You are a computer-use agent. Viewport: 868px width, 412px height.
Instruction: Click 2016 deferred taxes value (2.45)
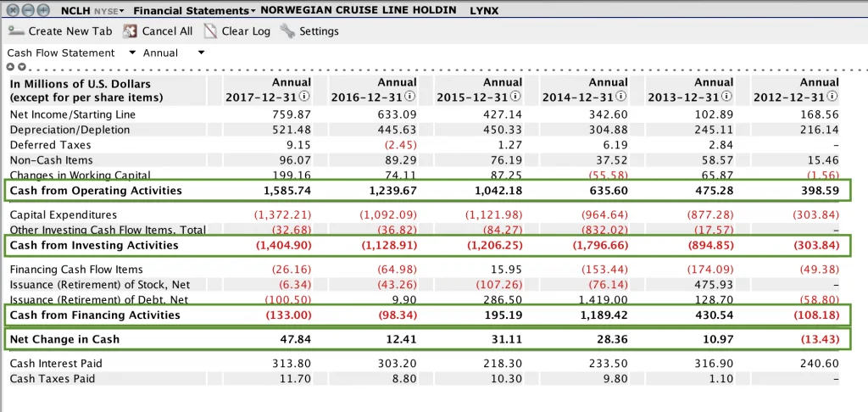[400, 144]
